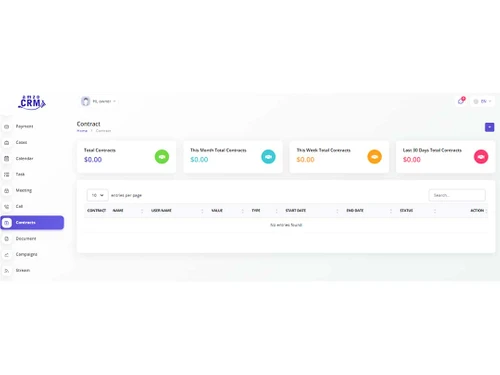
Task: Select Task menu item
Action: click(x=20, y=174)
